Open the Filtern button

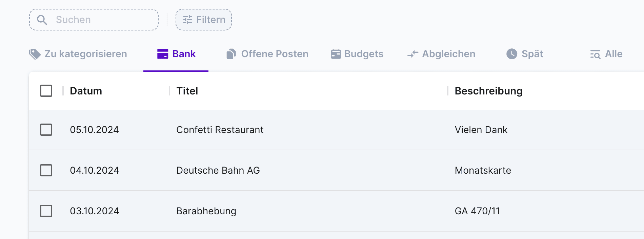coord(204,20)
